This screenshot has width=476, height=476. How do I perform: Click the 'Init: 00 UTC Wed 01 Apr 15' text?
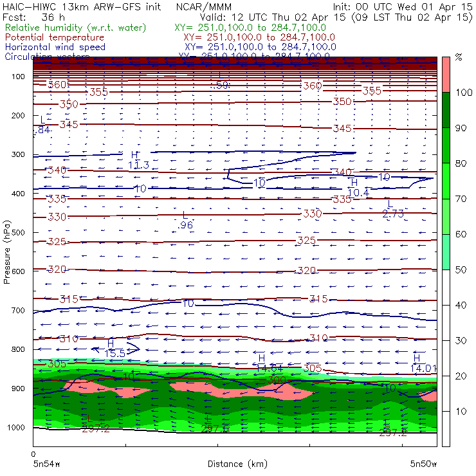(403, 7)
